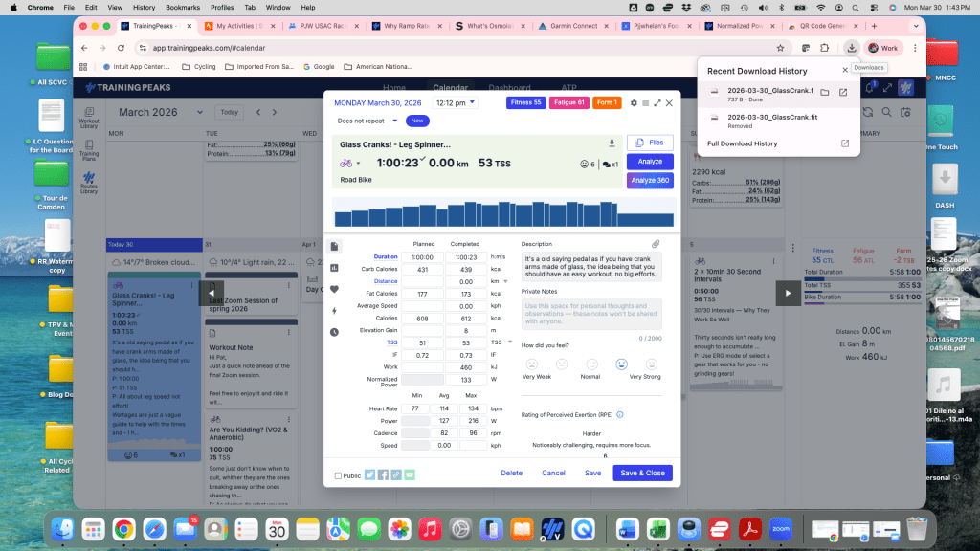Click the Fitness 55 badge

[x=525, y=103]
